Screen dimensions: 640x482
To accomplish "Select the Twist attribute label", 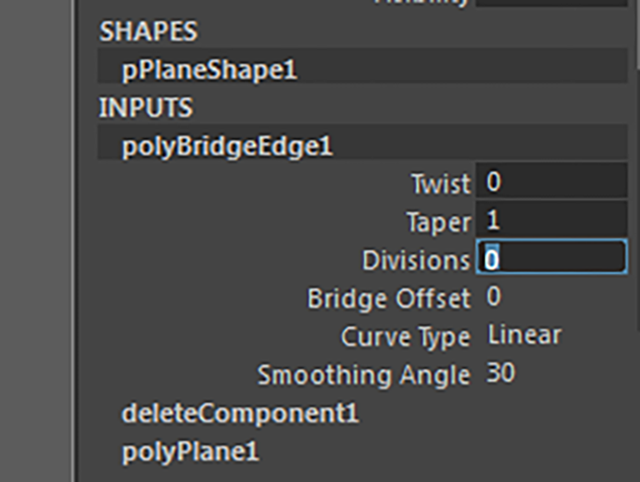I will point(440,184).
